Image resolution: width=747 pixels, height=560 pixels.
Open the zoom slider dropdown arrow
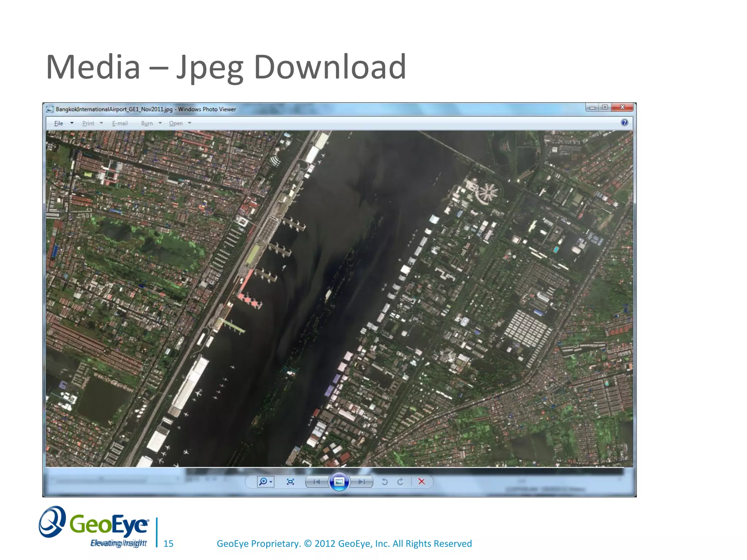(x=271, y=482)
